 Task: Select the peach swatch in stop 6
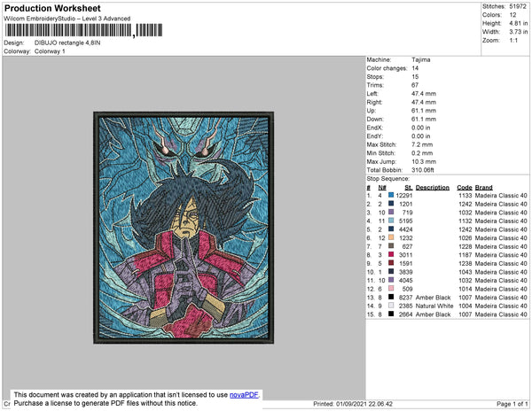coord(391,237)
